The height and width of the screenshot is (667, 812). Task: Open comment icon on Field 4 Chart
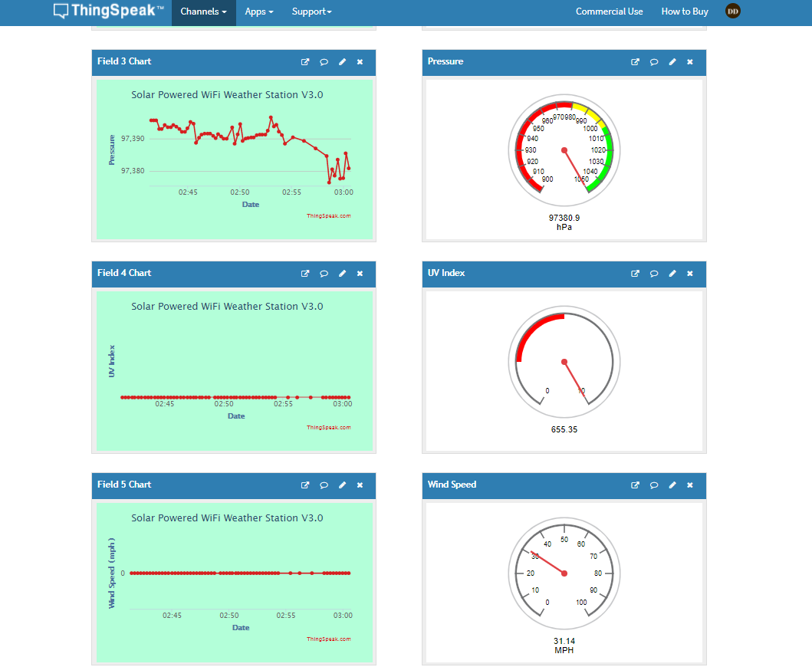click(324, 274)
